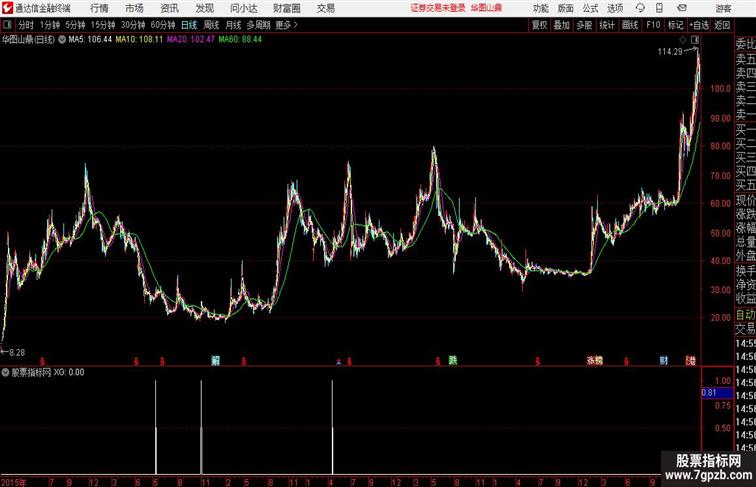Image resolution: width=756 pixels, height=487 pixels.
Task: Click the 叠加 overlay button
Action: [x=562, y=25]
